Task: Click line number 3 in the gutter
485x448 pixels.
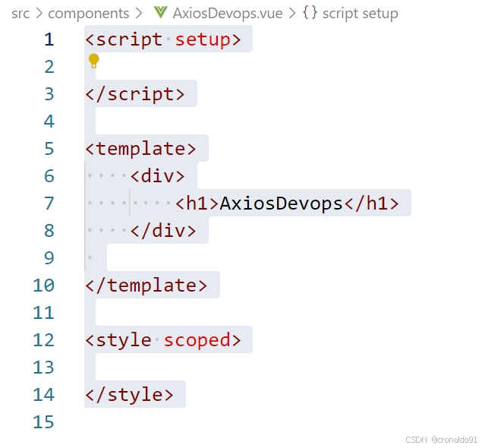Action: [49, 93]
